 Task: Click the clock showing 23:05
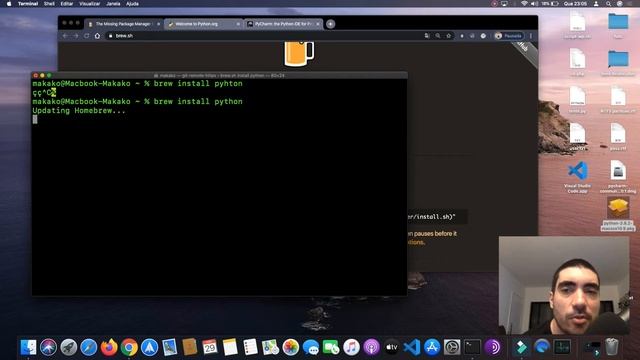click(x=576, y=4)
